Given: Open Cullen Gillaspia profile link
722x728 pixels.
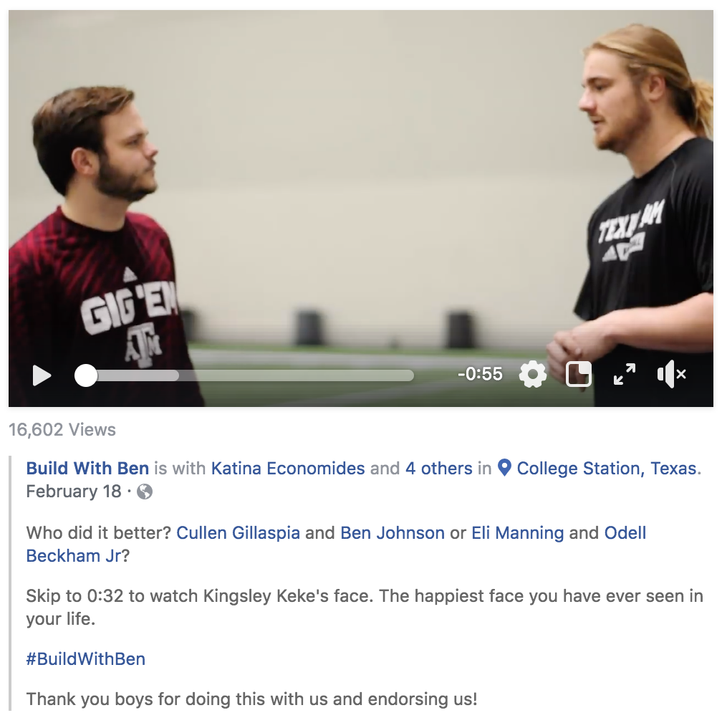Looking at the screenshot, I should point(238,532).
